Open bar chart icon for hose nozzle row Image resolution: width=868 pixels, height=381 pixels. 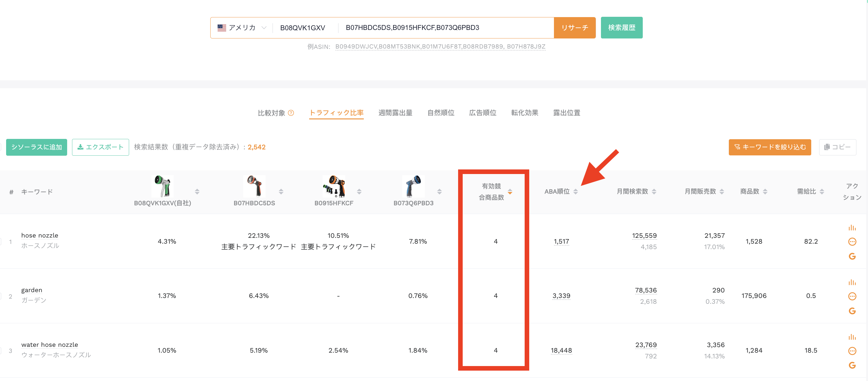[852, 227]
